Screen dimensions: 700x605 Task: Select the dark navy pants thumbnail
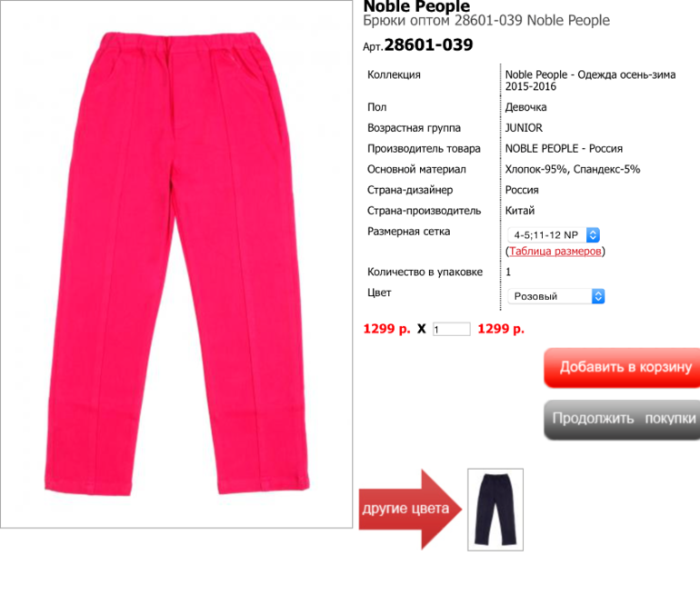click(x=495, y=510)
